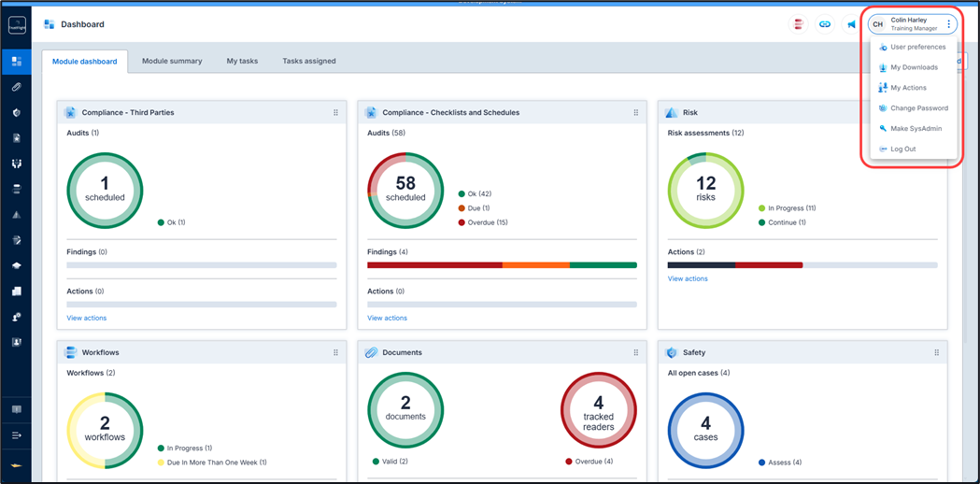Click View actions link under Risk

pyautogui.click(x=688, y=279)
